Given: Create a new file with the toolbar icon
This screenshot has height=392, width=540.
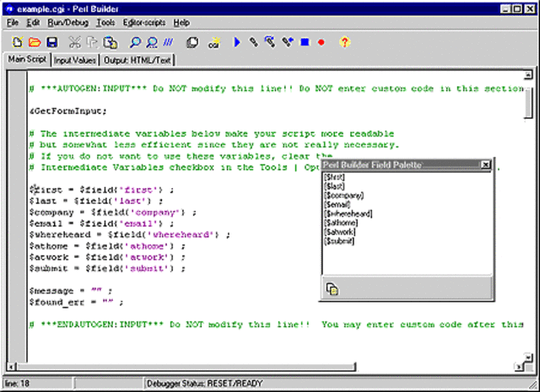Looking at the screenshot, I should click(18, 42).
